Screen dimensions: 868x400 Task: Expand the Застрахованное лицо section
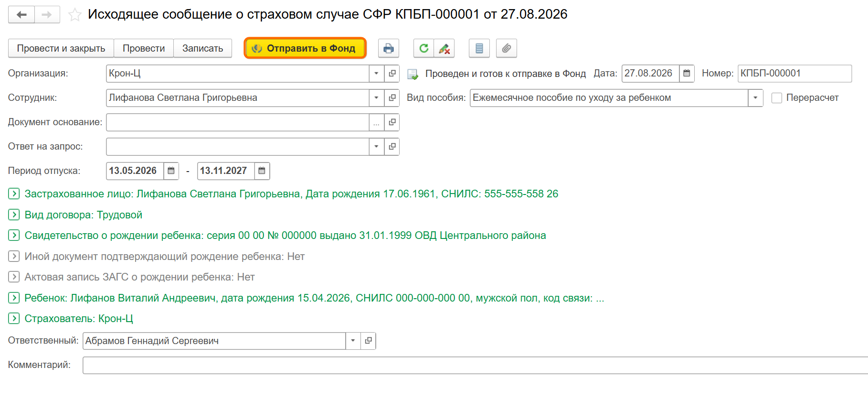tap(14, 194)
